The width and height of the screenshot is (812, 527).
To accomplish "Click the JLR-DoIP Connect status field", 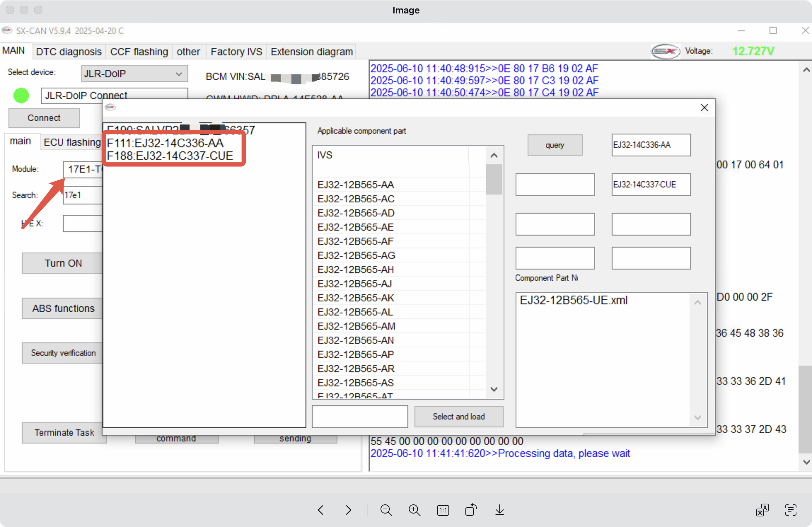I will [114, 95].
